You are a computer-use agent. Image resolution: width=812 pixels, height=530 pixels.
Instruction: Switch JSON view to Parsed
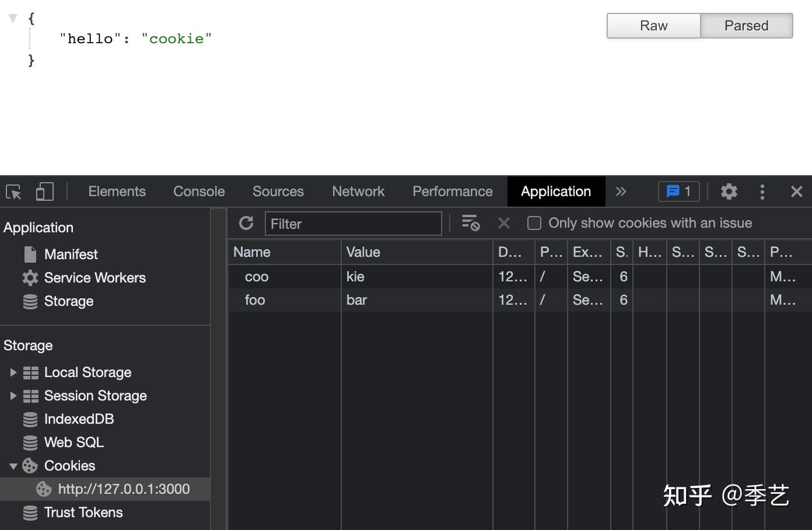click(x=746, y=26)
